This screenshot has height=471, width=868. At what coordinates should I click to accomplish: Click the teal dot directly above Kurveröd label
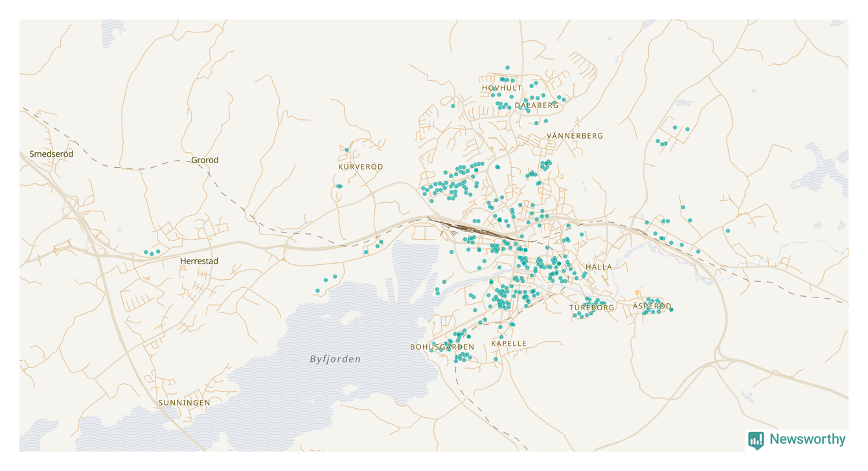347,150
